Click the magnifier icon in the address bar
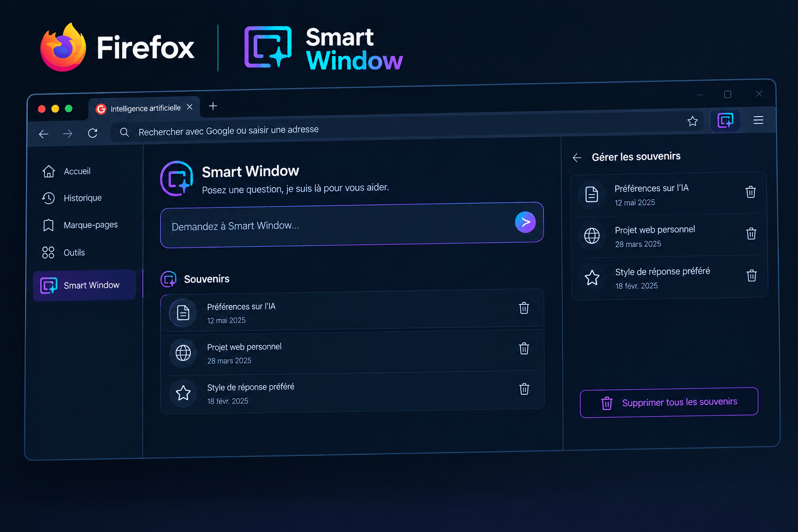The image size is (798, 532). click(x=125, y=132)
